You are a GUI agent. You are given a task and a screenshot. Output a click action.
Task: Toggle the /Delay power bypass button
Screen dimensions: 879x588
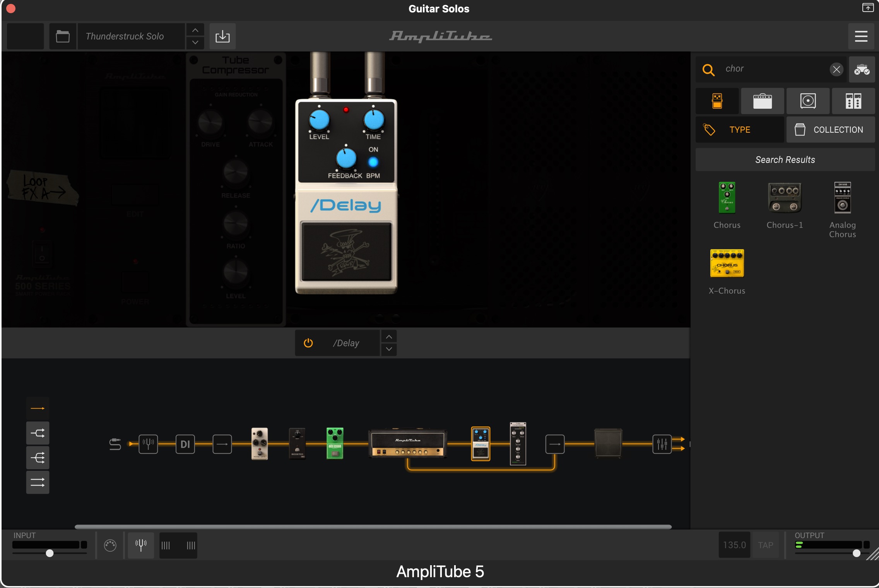[308, 343]
